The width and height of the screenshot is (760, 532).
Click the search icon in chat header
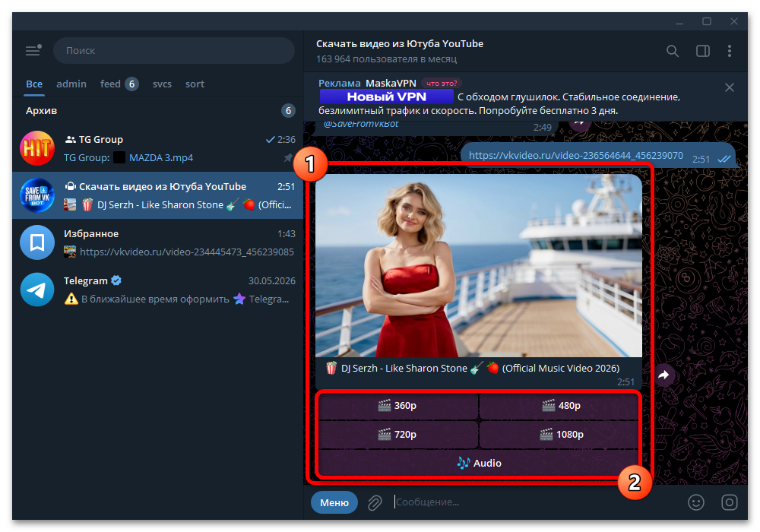(x=673, y=51)
